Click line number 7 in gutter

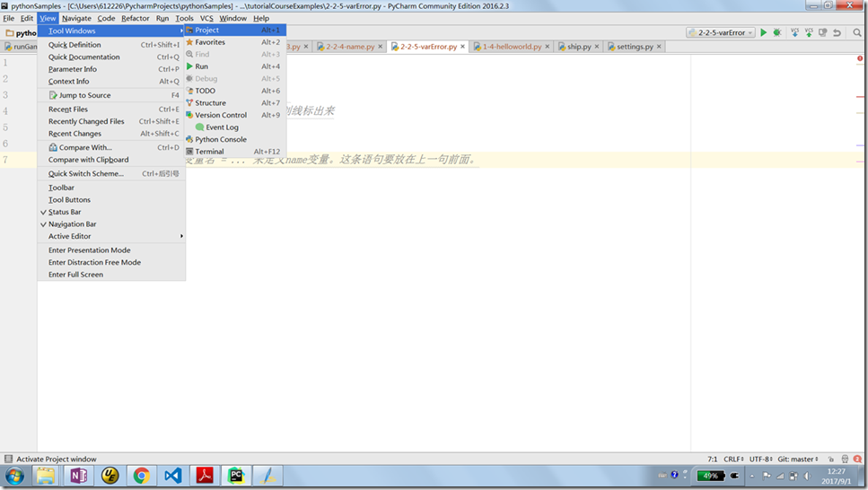pyautogui.click(x=5, y=160)
